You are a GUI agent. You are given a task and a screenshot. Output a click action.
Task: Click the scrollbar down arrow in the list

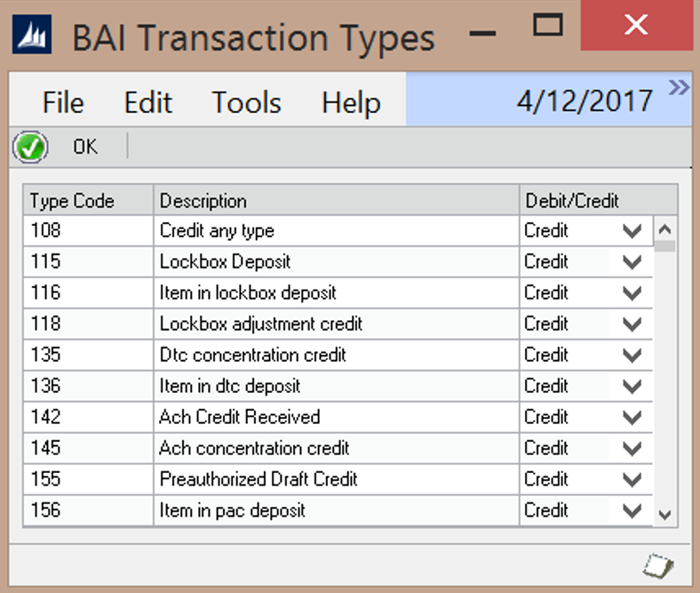(x=664, y=514)
